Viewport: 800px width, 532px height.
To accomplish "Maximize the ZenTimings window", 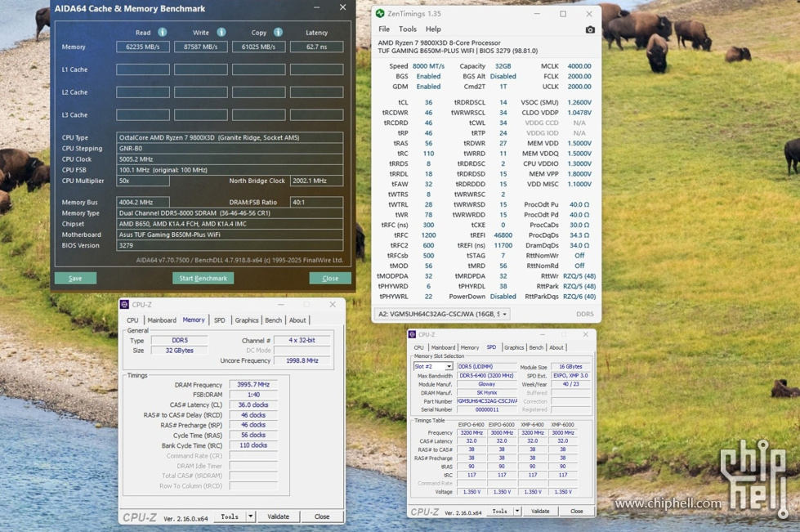I will 563,14.
